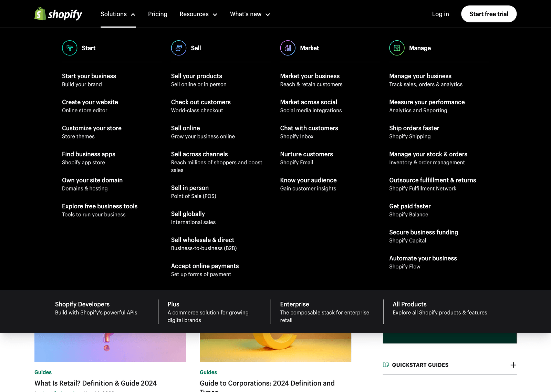Viewport: 551px width, 392px height.
Task: Select Sell across channels
Action: coord(217,162)
